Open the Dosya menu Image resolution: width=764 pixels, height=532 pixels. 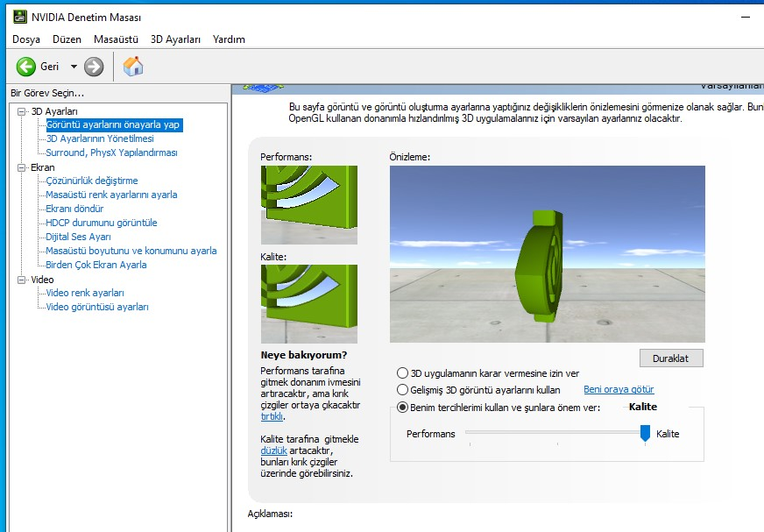click(x=26, y=39)
